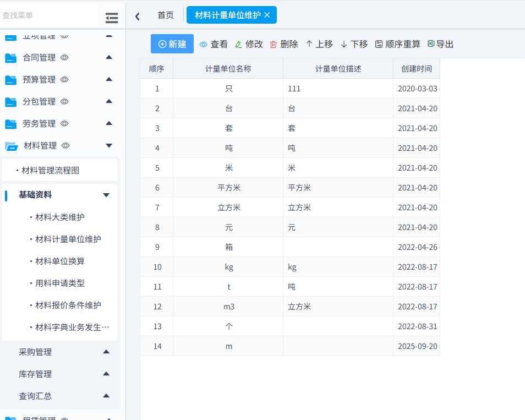
Task: Select the row with name t
Action: 290,287
